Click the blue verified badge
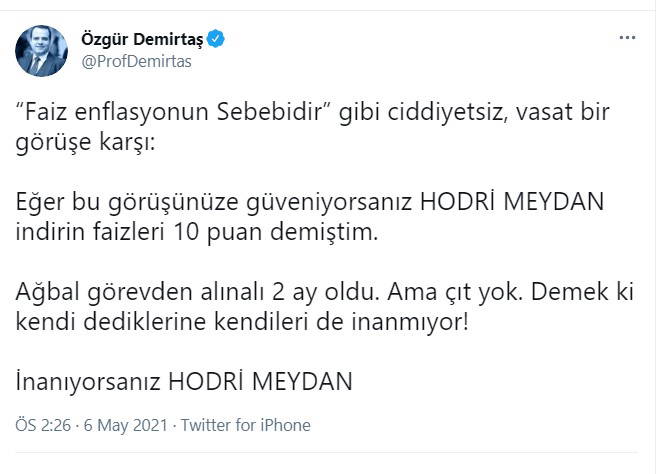Image resolution: width=657 pixels, height=474 pixels. [x=215, y=39]
